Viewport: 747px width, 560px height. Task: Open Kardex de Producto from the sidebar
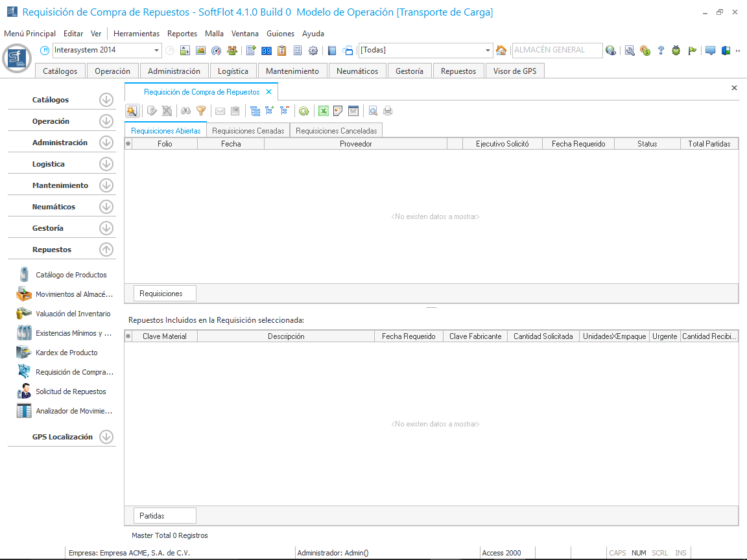tap(66, 353)
